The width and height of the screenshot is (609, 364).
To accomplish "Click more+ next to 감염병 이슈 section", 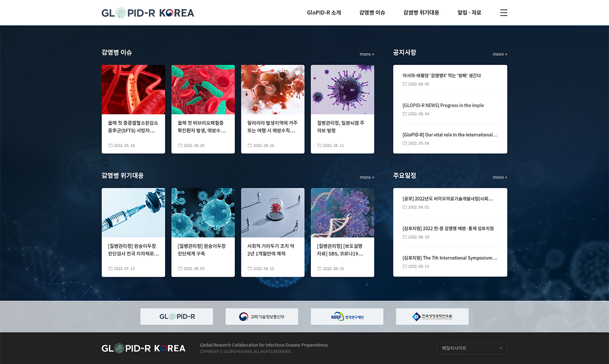I will point(366,54).
